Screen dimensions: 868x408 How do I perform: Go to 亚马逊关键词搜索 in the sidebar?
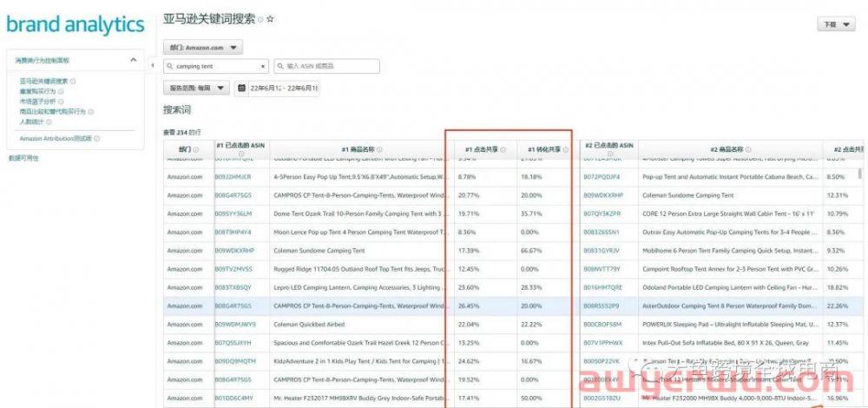coord(43,82)
